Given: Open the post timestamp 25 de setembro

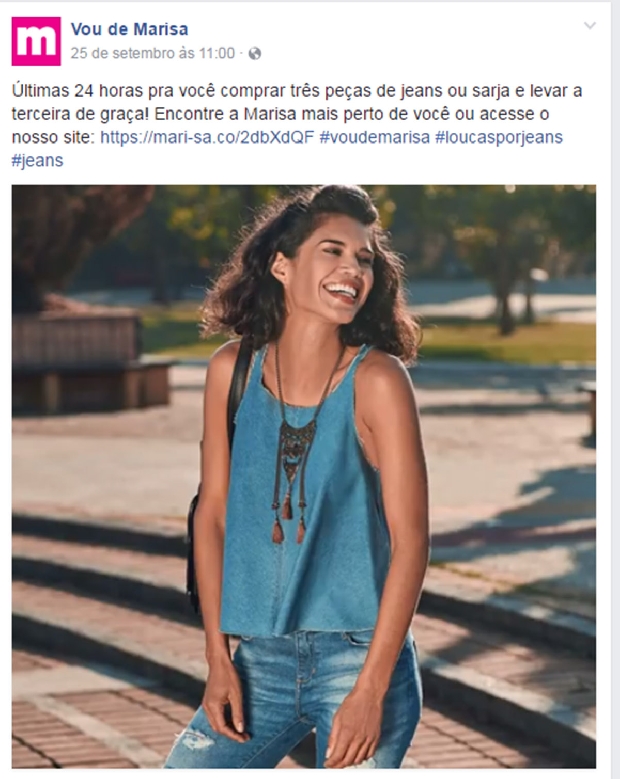Looking at the screenshot, I should (153, 53).
